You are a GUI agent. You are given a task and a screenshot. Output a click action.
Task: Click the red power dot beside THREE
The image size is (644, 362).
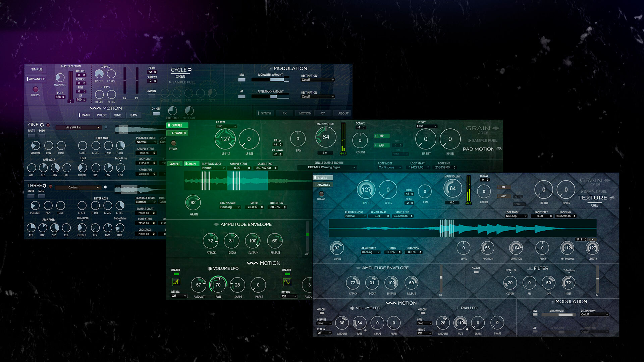coord(51,186)
